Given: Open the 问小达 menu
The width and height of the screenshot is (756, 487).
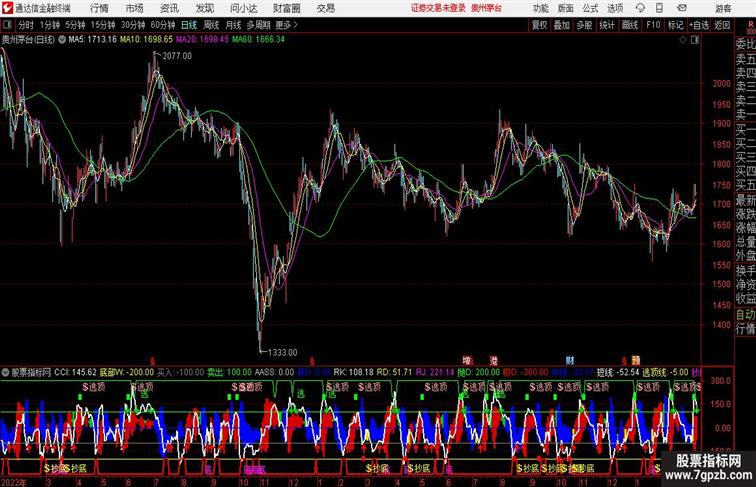Looking at the screenshot, I should [243, 8].
